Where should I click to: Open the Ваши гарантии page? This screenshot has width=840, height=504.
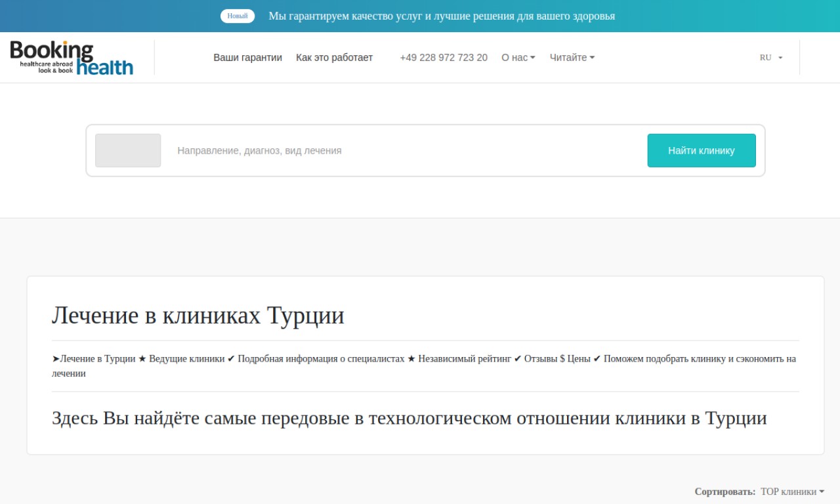[x=247, y=58]
